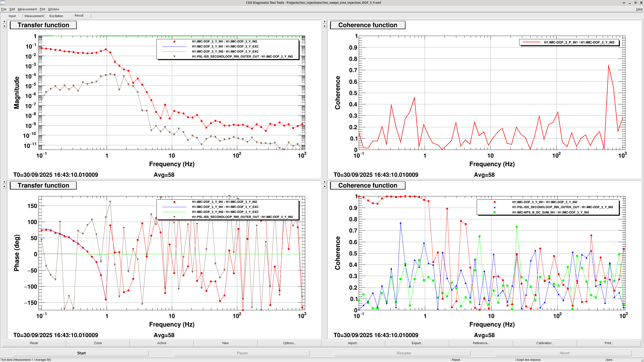Click right-arrow expander beside top-left Transfer function plot
Viewport: 644px width, 362px height.
point(4,22)
